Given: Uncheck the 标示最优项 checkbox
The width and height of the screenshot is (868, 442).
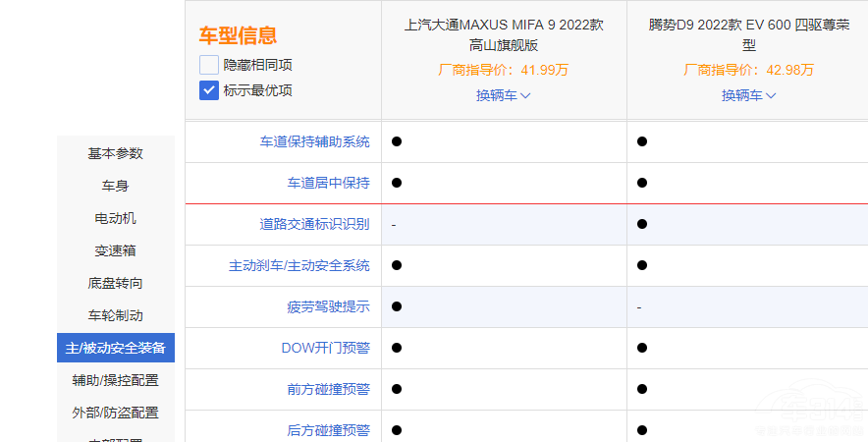Looking at the screenshot, I should click(209, 90).
